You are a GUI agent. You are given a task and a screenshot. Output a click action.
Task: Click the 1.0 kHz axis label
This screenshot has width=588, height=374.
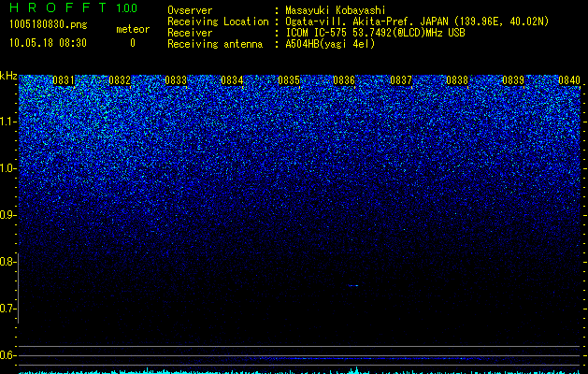[7, 168]
